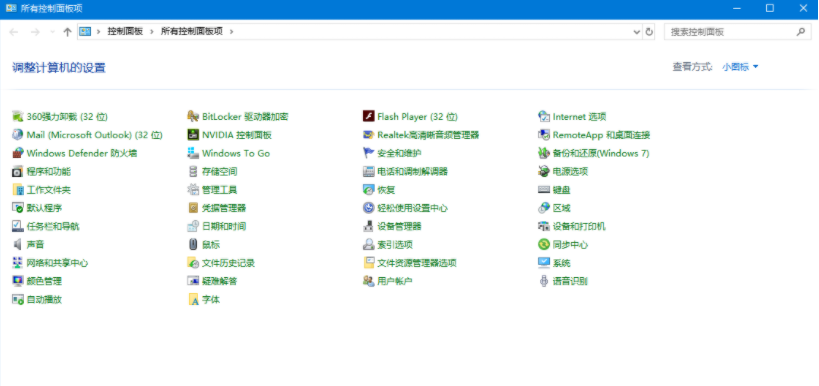The width and height of the screenshot is (819, 386).
Task: Open the 安全和维护 link
Action: click(x=399, y=153)
